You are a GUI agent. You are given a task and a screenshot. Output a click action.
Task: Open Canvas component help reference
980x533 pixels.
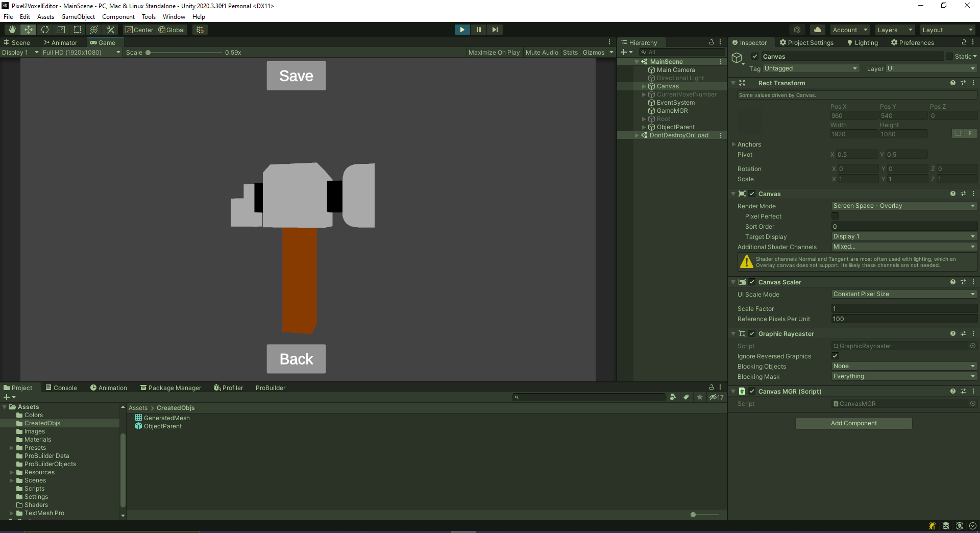(x=953, y=194)
